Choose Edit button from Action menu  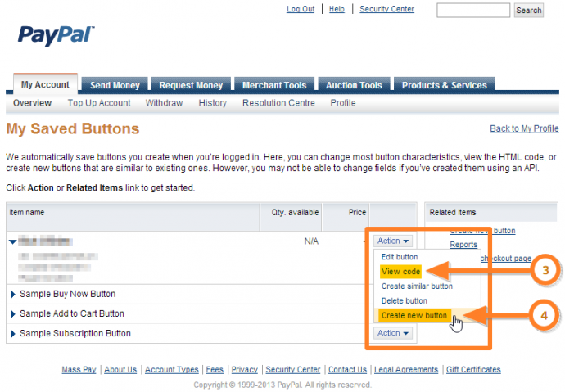[400, 257]
